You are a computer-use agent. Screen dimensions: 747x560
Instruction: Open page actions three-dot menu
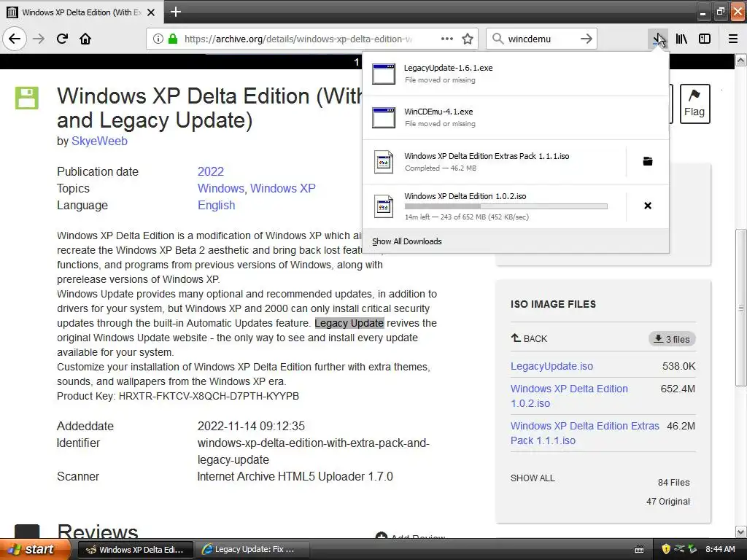(x=447, y=39)
